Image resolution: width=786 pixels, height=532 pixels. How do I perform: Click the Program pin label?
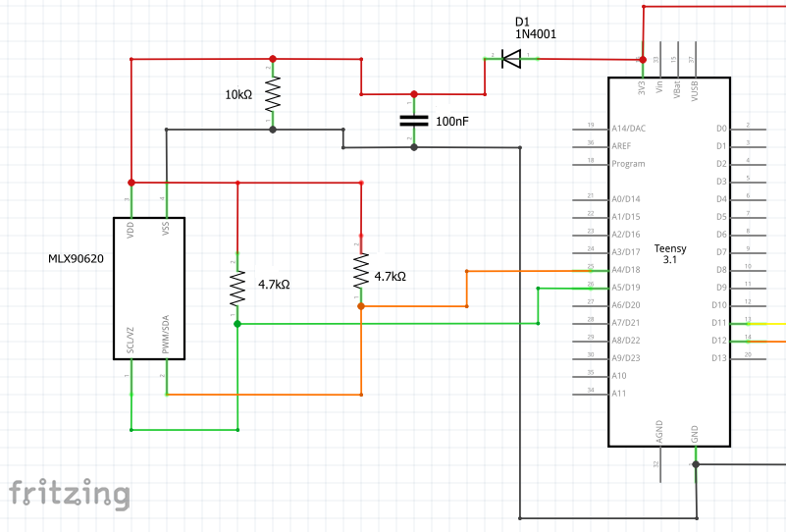pos(628,164)
